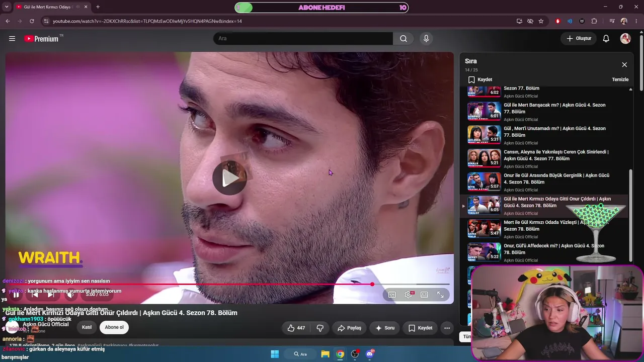This screenshot has width=644, height=362.
Task: Share the video via Paylaş
Action: (x=349, y=328)
